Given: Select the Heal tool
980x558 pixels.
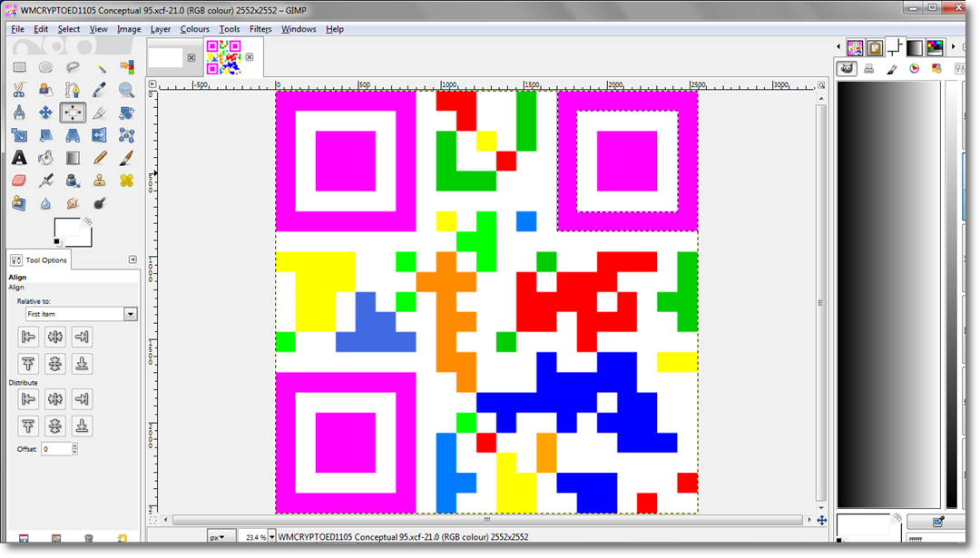Looking at the screenshot, I should pos(127,181).
